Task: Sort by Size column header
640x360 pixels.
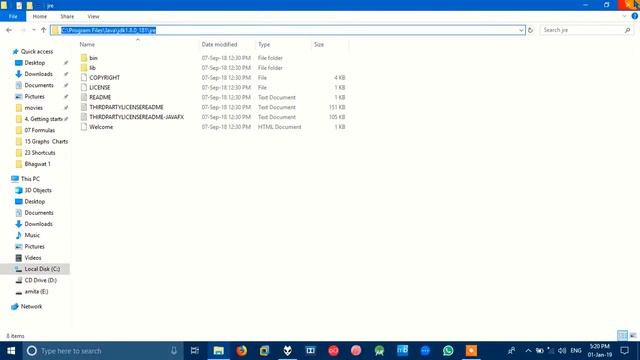Action: point(330,44)
